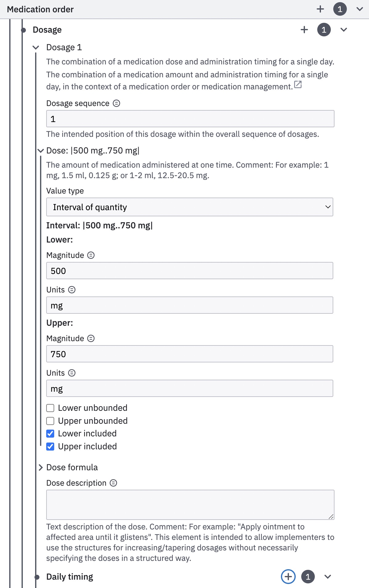Uncheck the Lower included checkbox
The width and height of the screenshot is (369, 588).
point(50,434)
